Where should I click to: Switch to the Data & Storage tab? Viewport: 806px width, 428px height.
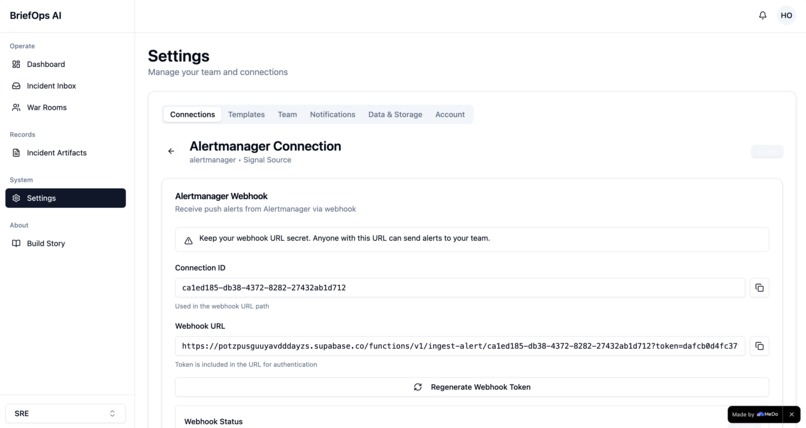click(x=395, y=115)
